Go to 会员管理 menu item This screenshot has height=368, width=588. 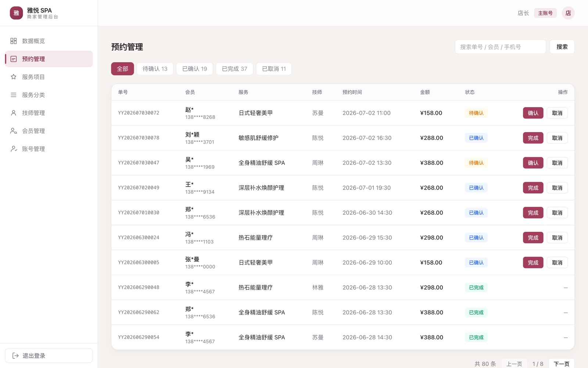pos(49,131)
